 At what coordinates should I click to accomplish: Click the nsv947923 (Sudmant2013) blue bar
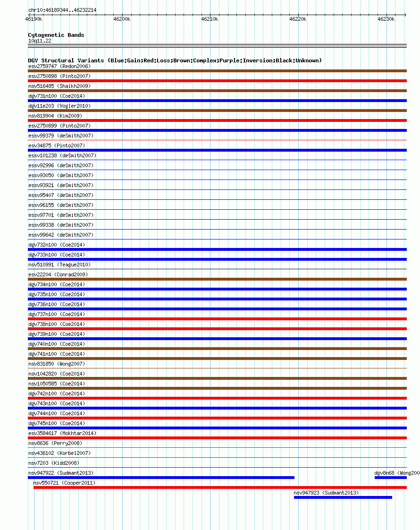[343, 497]
